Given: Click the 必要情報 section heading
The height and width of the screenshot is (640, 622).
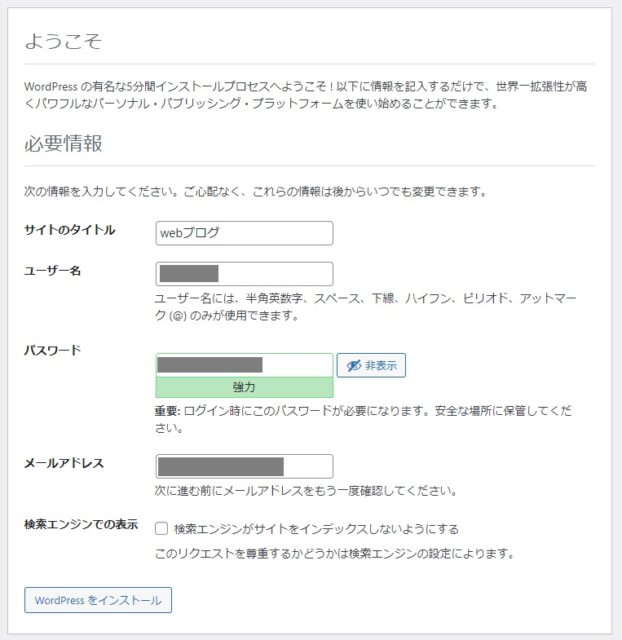Looking at the screenshot, I should [63, 143].
